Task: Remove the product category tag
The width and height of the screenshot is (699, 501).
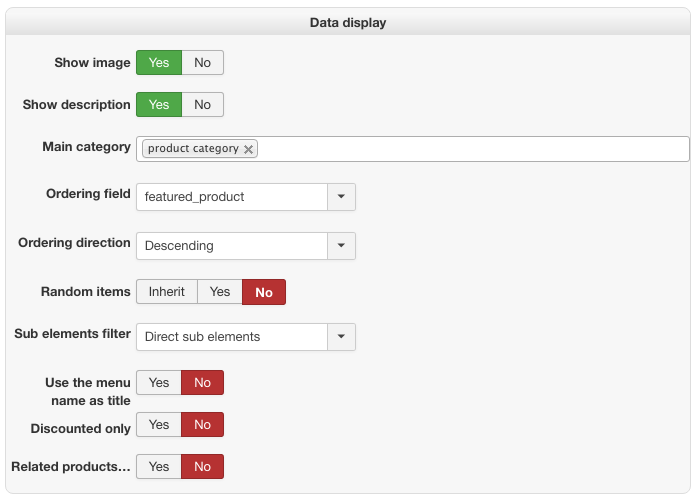Action: (x=248, y=149)
